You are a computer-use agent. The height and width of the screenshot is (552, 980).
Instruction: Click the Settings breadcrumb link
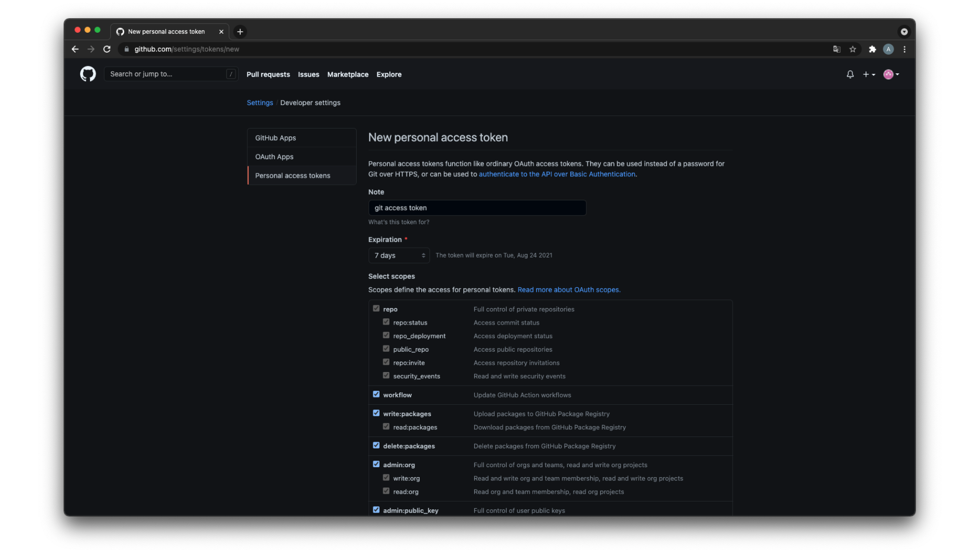click(260, 102)
